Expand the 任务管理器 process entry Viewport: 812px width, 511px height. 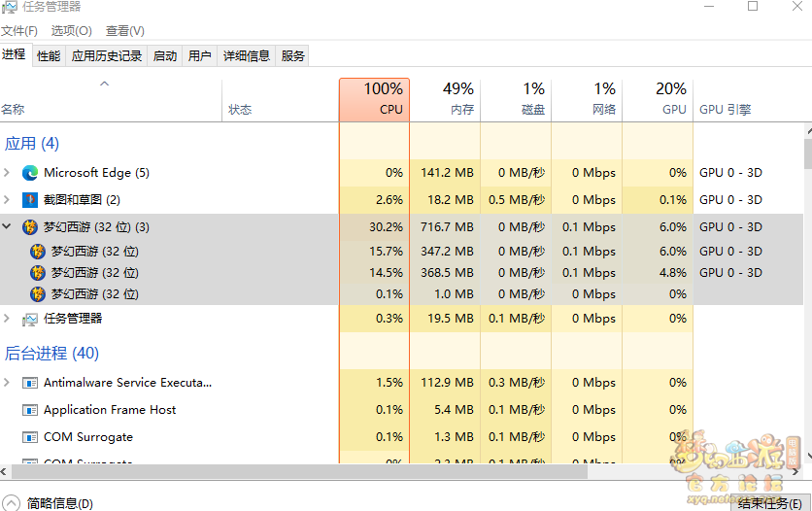(x=7, y=319)
